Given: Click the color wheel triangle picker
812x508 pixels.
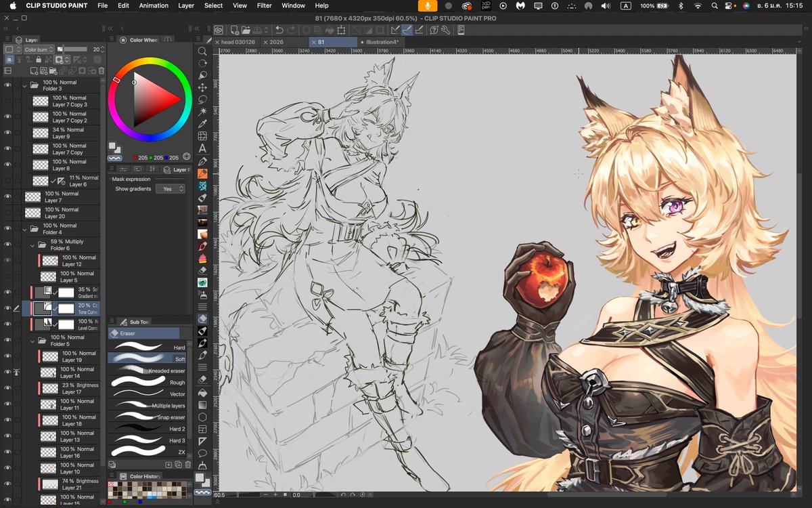Looking at the screenshot, I should click(x=154, y=100).
